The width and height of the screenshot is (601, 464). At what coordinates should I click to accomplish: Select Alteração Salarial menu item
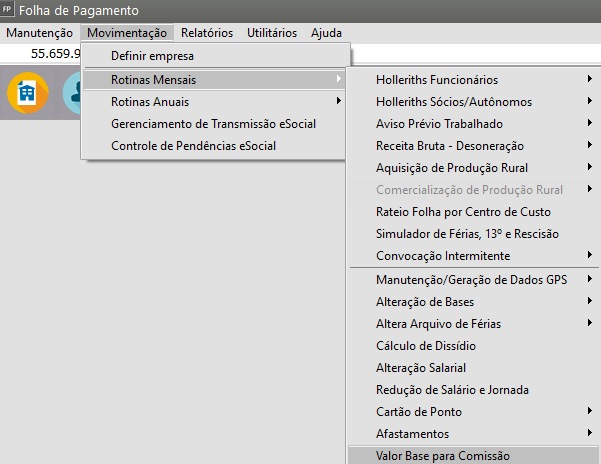point(421,367)
